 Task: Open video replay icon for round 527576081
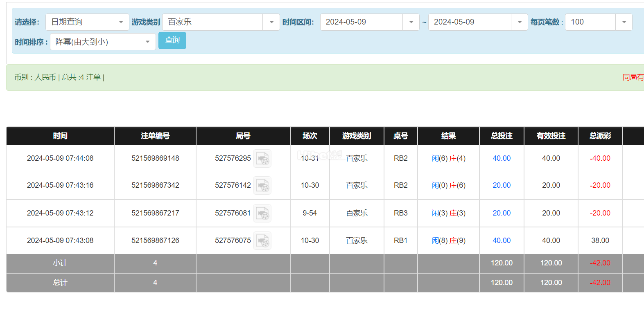262,213
